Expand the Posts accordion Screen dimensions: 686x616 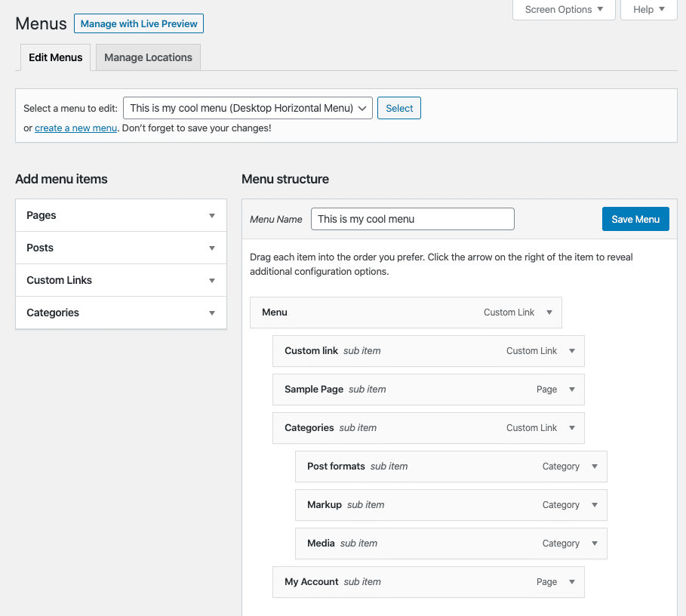coord(213,248)
